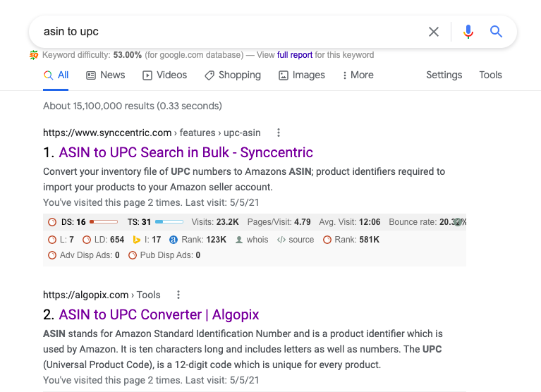View page source in the SEO bar
541x392 pixels.
[296, 240]
